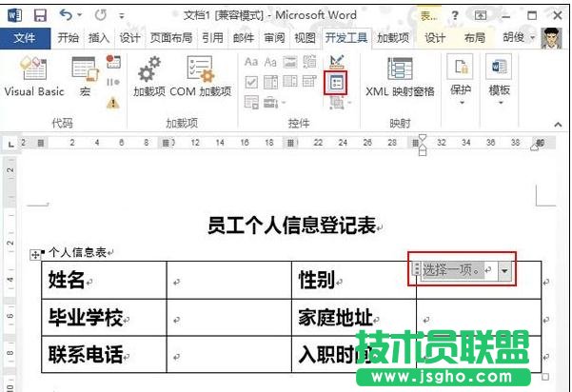
Task: Insert Check Box content control
Action: click(x=251, y=82)
